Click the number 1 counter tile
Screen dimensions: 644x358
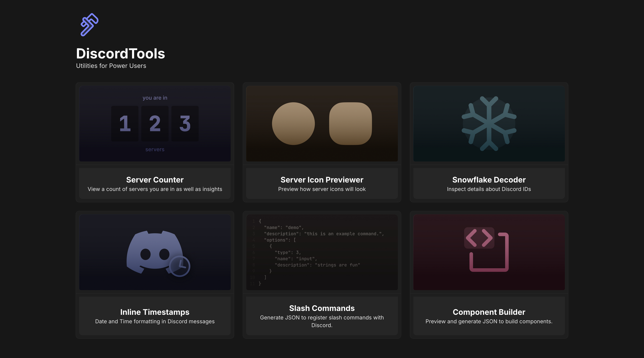pyautogui.click(x=125, y=123)
